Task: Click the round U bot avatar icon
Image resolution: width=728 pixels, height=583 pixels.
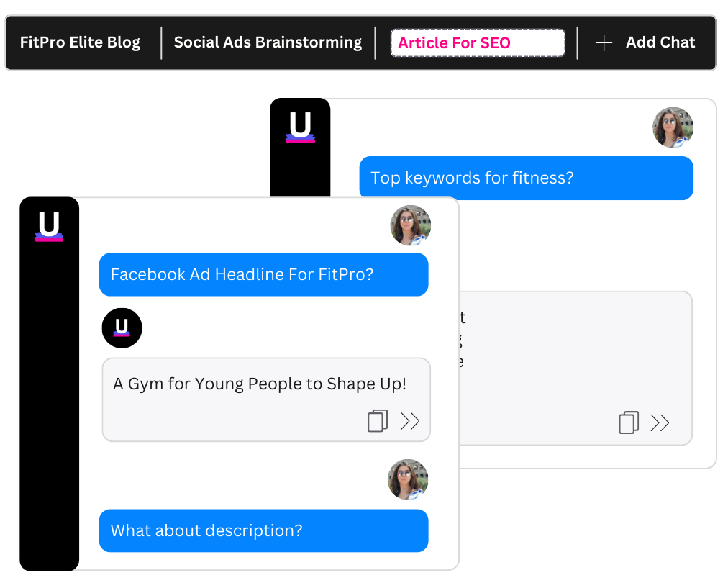Action: click(122, 328)
